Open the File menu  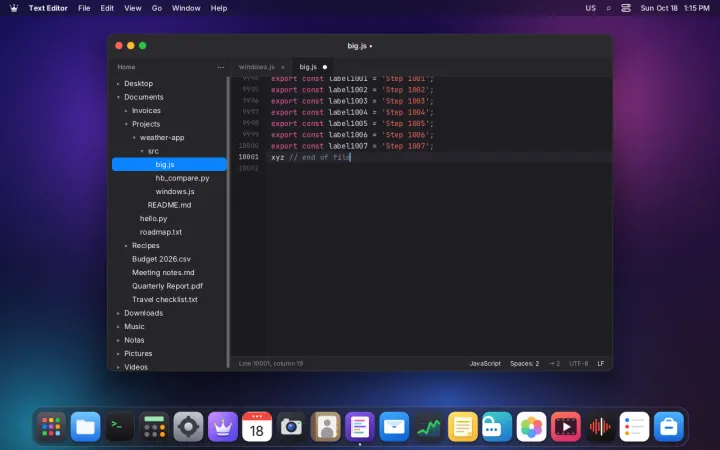84,8
